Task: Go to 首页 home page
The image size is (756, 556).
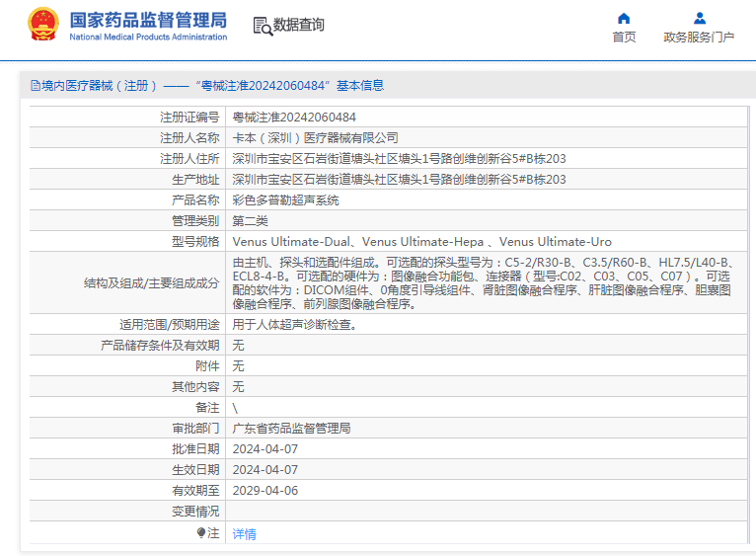Action: pos(624,38)
